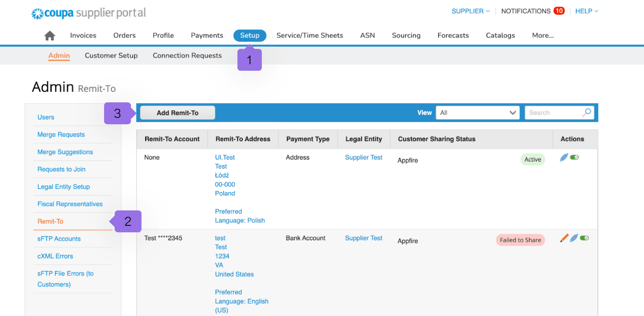Click the 'None' remit-to account cell

(152, 157)
